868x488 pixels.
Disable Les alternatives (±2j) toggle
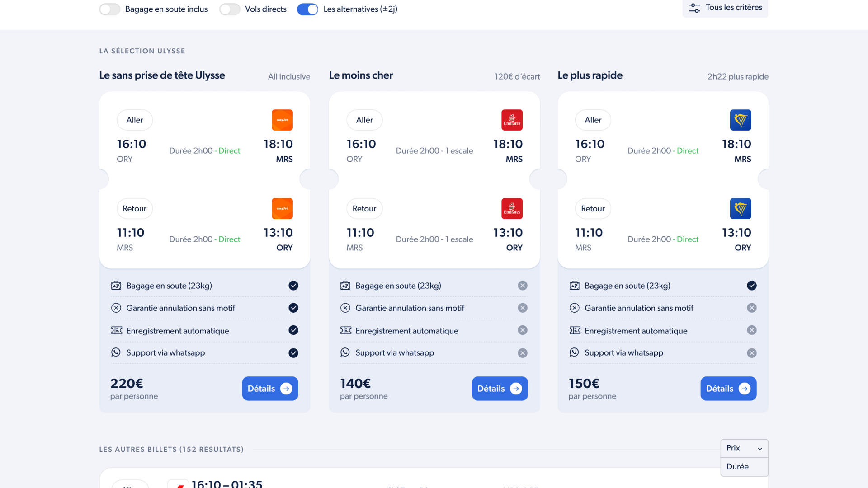point(307,9)
